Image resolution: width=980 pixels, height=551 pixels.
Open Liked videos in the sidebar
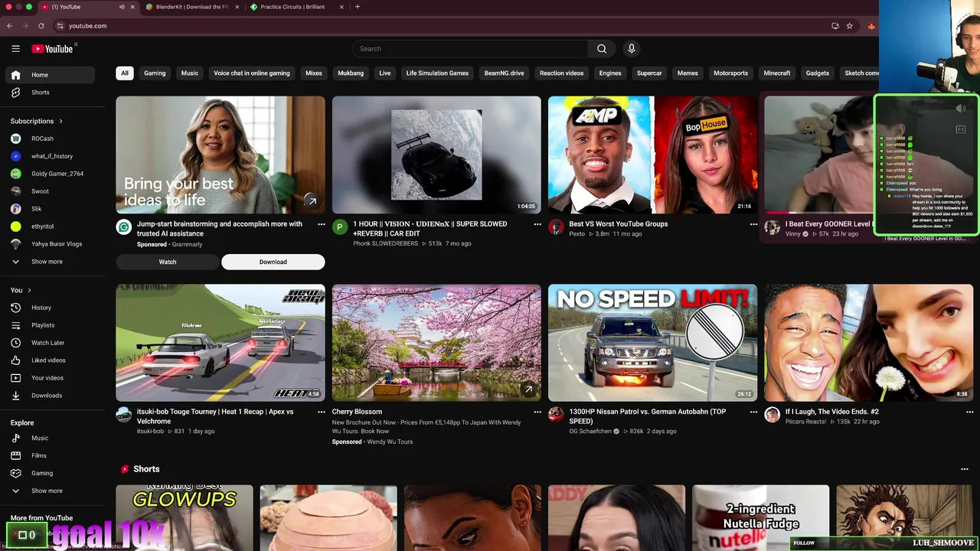pyautogui.click(x=51, y=360)
